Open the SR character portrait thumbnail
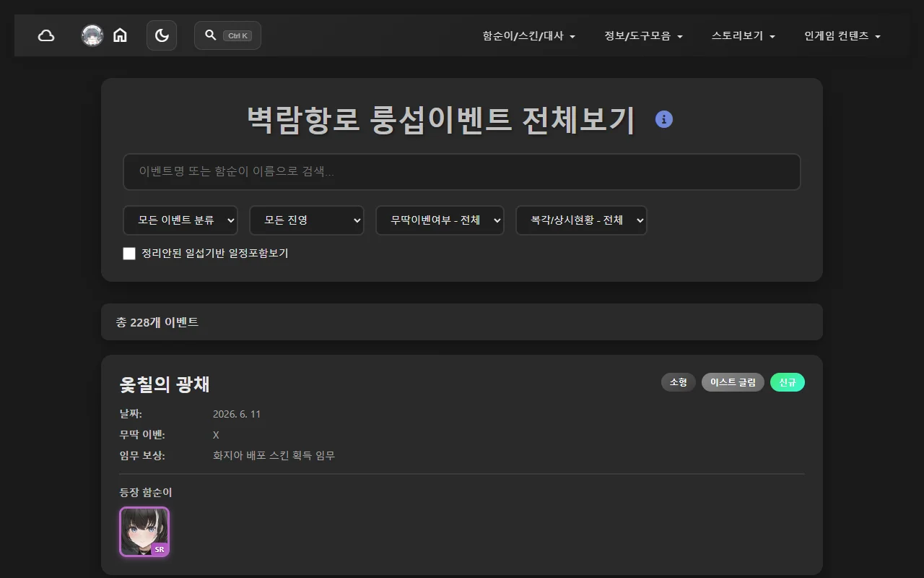924x578 pixels. [x=144, y=532]
